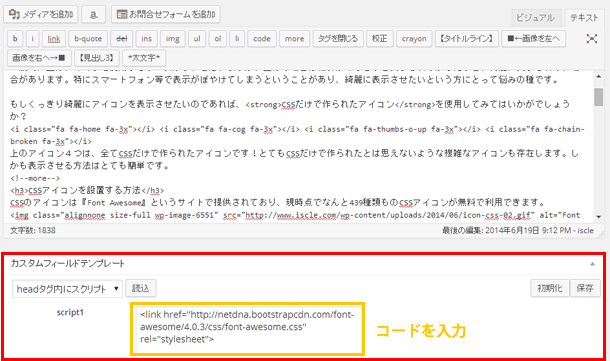Click the *太文字* button

(144, 58)
